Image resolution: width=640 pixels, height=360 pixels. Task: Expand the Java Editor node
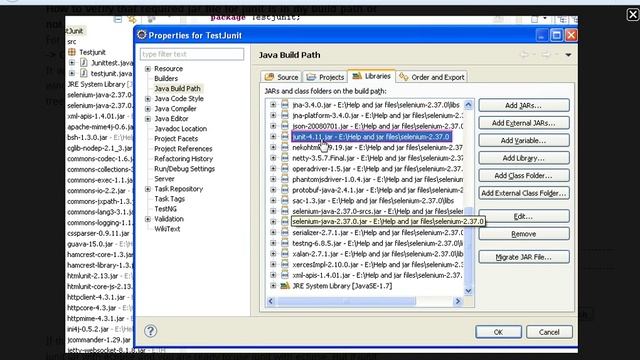148,119
